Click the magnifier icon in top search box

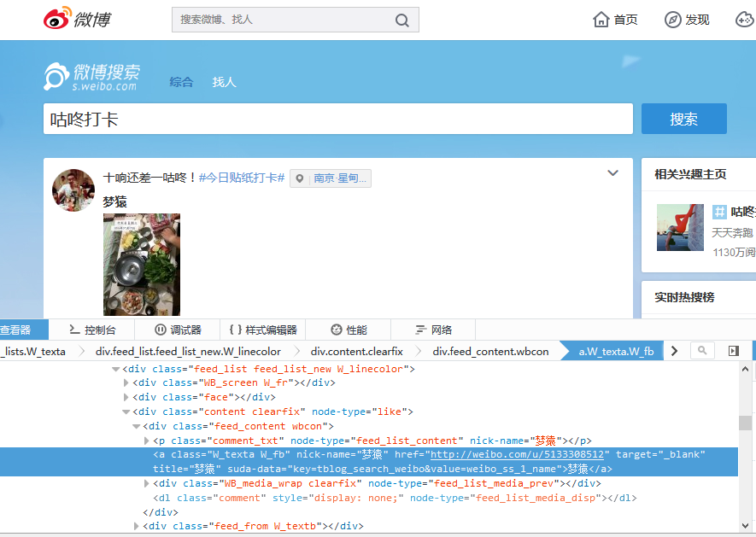point(401,20)
